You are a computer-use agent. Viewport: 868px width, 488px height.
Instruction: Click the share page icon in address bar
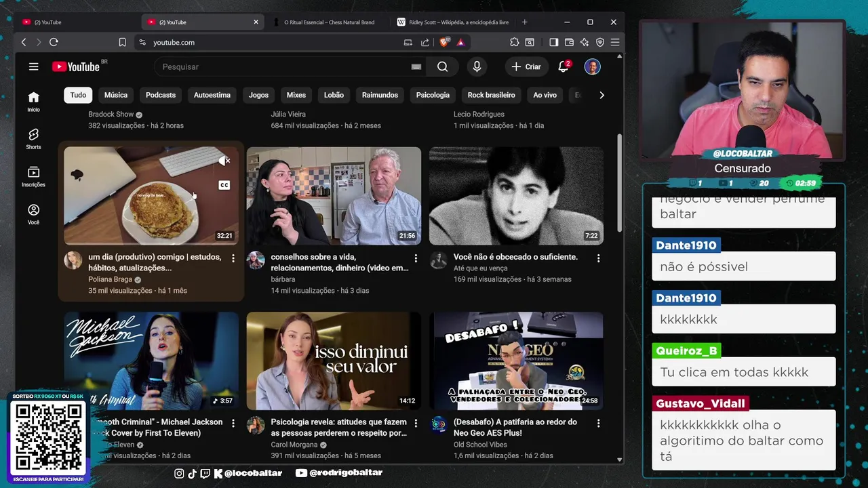(x=425, y=42)
